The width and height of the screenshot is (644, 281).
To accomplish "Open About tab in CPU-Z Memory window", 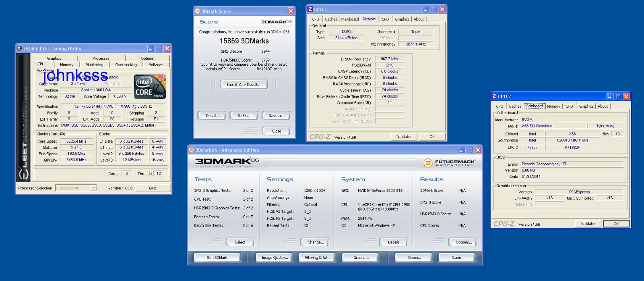I will [x=419, y=19].
